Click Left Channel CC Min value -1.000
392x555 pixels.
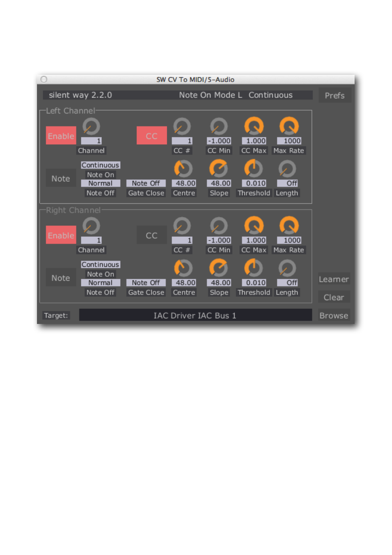point(219,141)
